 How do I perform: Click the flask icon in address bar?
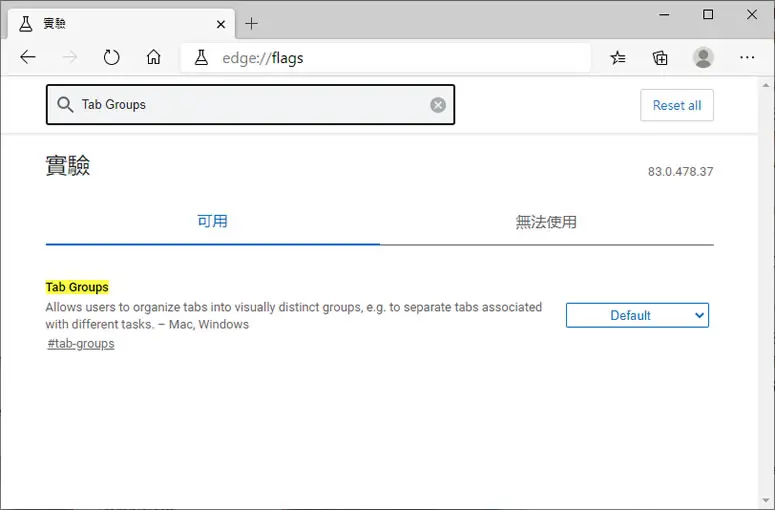pos(201,58)
